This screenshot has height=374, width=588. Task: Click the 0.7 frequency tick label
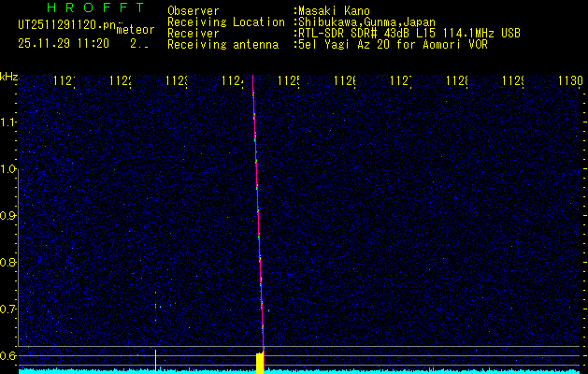click(8, 309)
